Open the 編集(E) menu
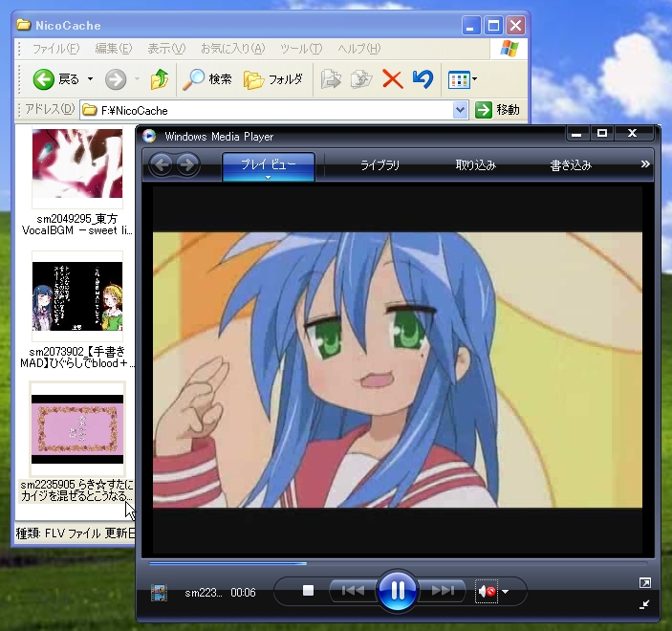Image resolution: width=672 pixels, height=631 pixels. click(x=114, y=49)
